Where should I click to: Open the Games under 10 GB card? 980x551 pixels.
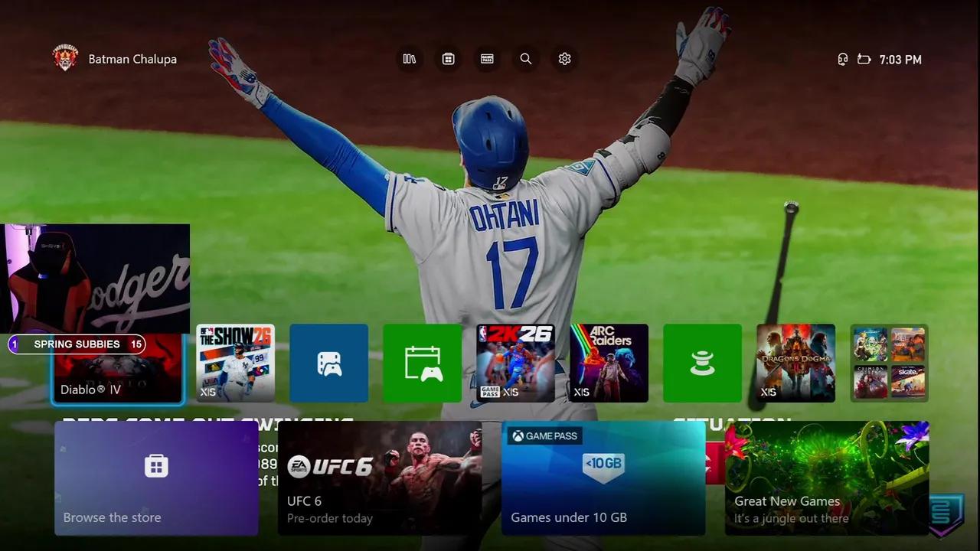(x=603, y=478)
